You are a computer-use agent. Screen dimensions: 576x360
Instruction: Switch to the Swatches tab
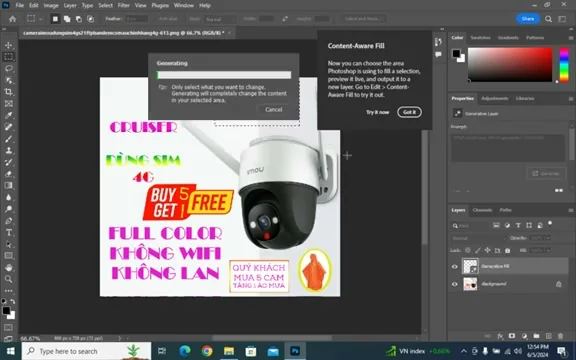pos(480,38)
